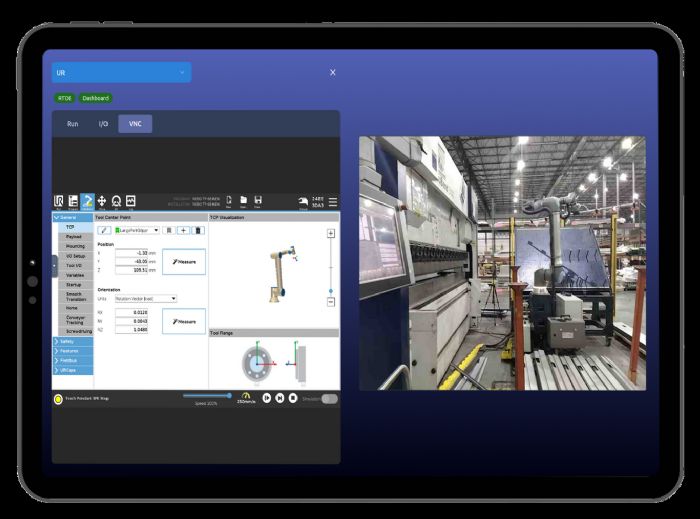Click the Dashboard status badge

pyautogui.click(x=96, y=98)
